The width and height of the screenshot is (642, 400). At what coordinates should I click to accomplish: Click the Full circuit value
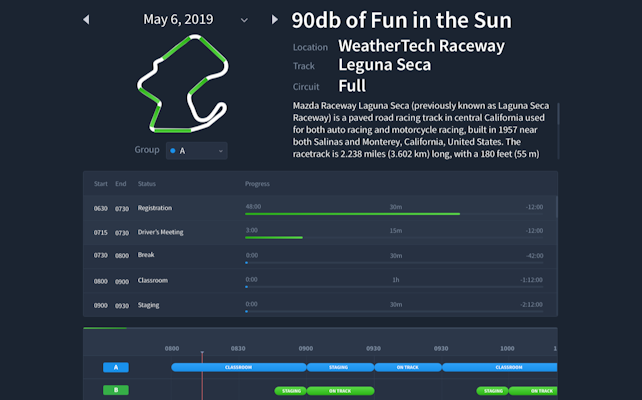352,86
